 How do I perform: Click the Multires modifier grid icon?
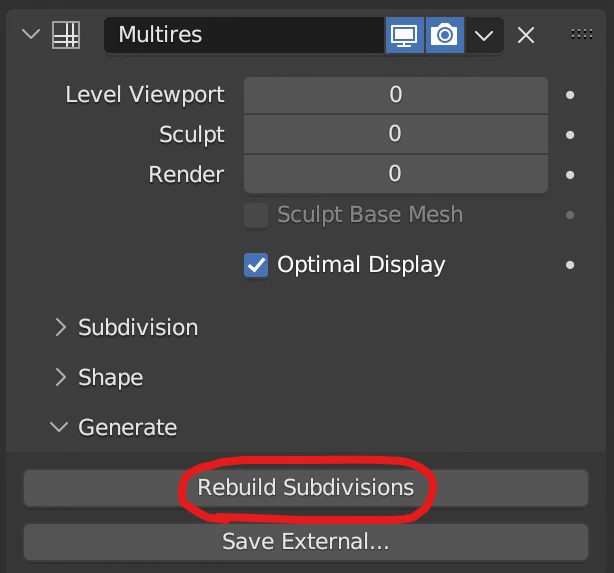[66, 35]
